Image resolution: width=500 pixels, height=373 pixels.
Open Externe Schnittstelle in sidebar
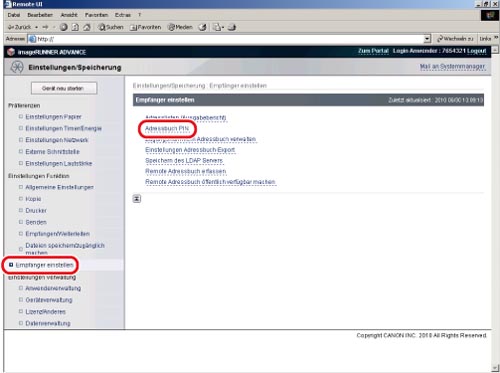[x=52, y=152]
